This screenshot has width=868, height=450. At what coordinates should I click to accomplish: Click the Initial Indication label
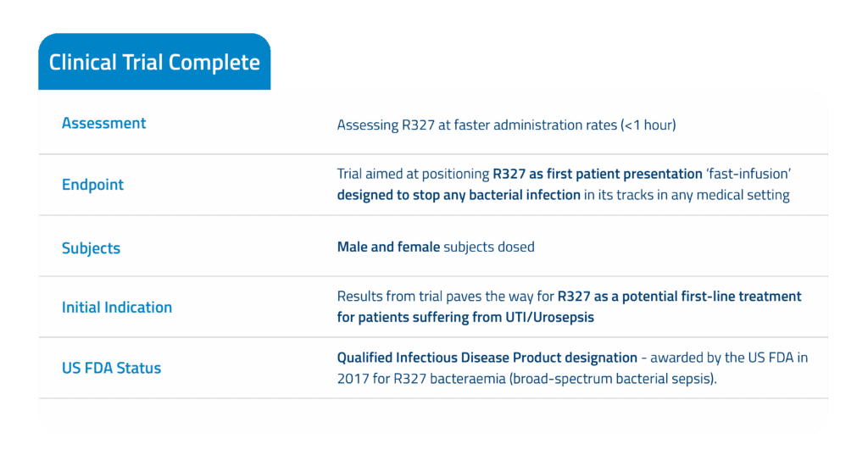pyautogui.click(x=117, y=308)
